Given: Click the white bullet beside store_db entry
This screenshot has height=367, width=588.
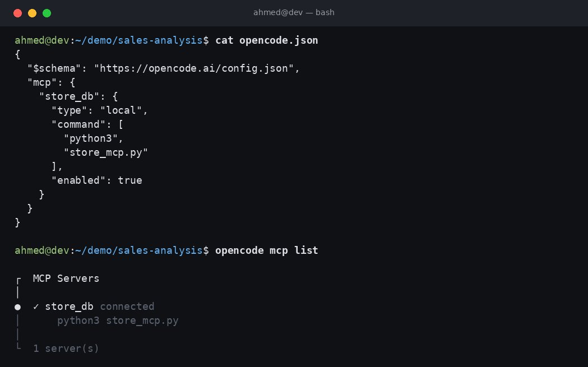Looking at the screenshot, I should pyautogui.click(x=17, y=307).
